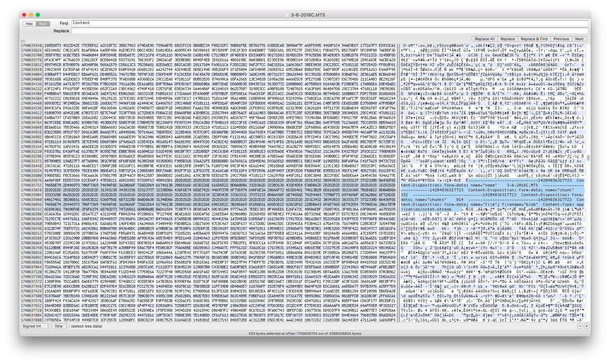Screen dimensions: 610x364
Task: Click the Find label
Action: click(64, 23)
